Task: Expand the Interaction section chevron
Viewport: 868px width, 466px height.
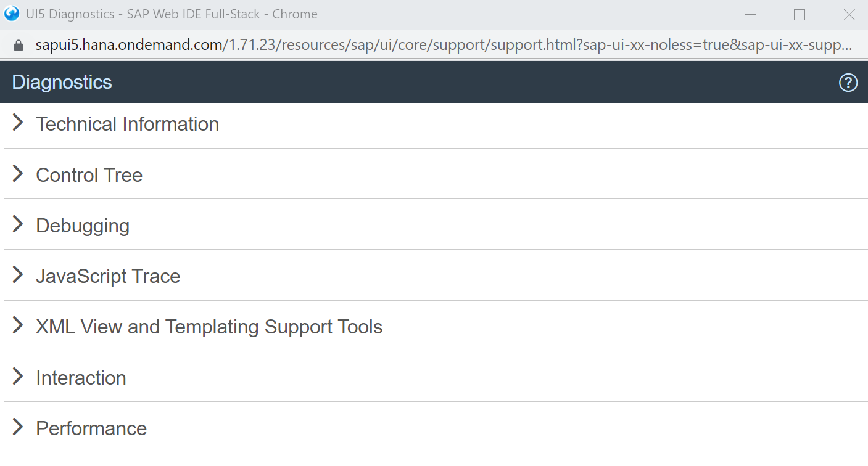Action: point(18,377)
